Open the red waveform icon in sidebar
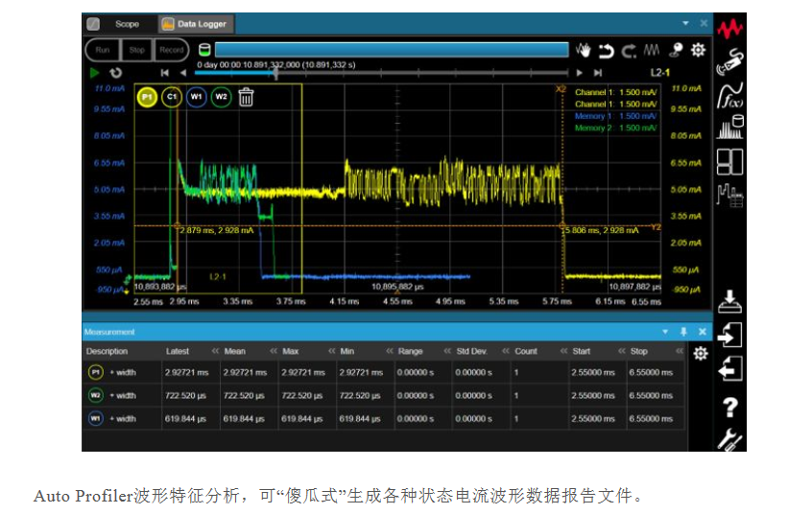 pyautogui.click(x=730, y=27)
